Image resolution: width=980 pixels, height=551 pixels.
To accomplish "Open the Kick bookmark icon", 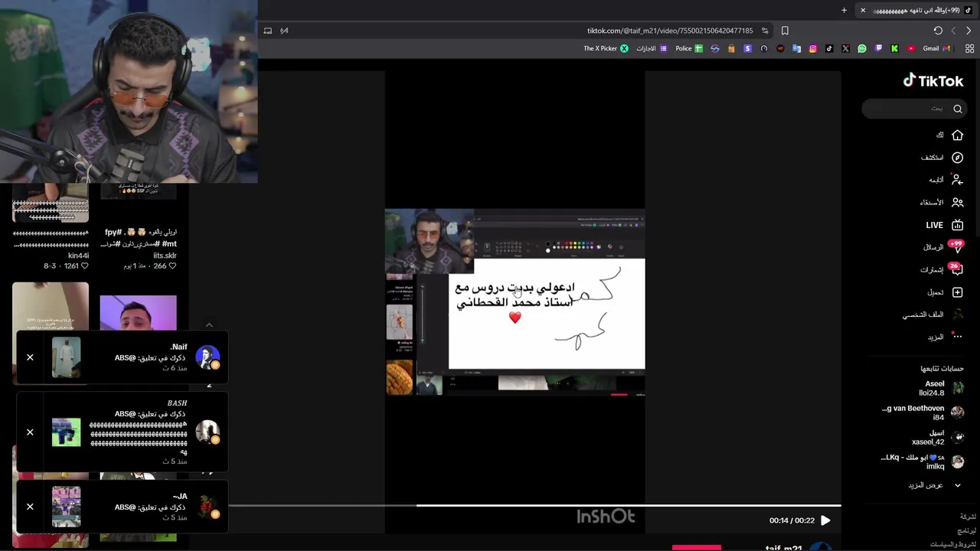I will [x=894, y=48].
